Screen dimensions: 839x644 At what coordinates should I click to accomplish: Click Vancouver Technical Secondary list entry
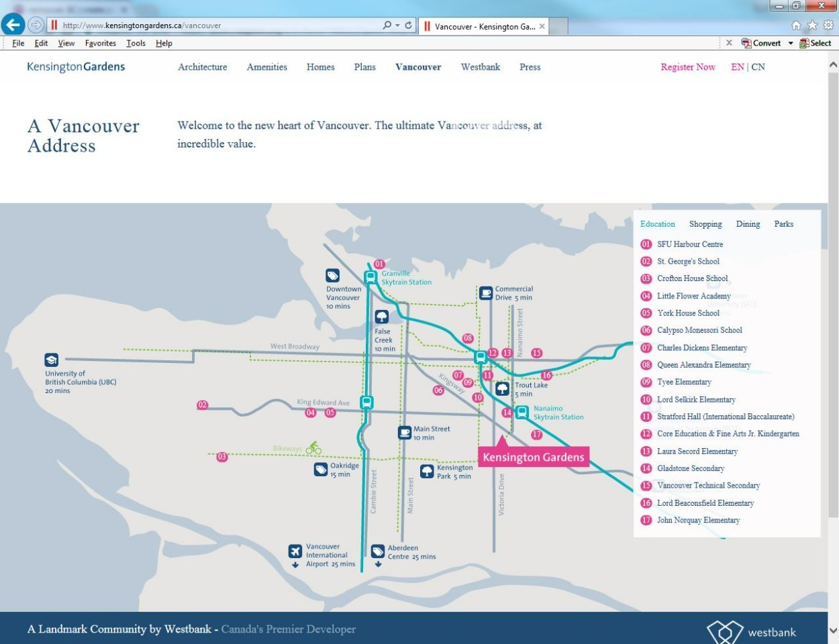(709, 486)
